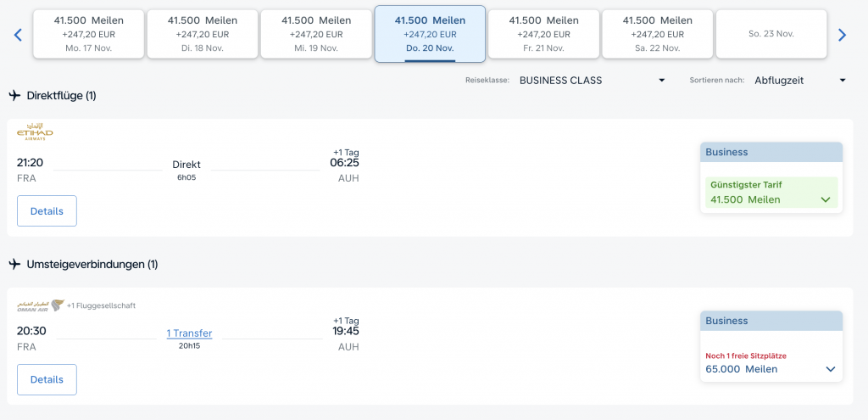Click the 1 Transfer link
868x420 pixels.
tap(189, 333)
